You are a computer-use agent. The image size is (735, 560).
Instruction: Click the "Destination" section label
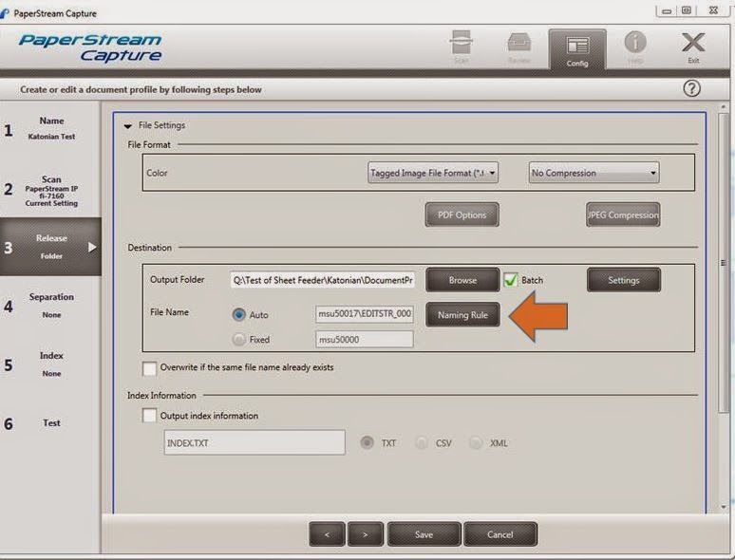tap(149, 248)
